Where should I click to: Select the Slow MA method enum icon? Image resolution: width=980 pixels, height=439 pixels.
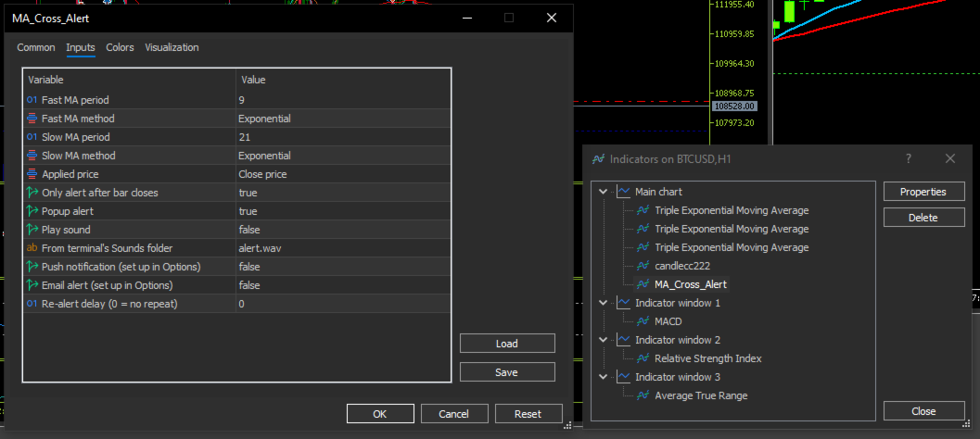tap(32, 156)
